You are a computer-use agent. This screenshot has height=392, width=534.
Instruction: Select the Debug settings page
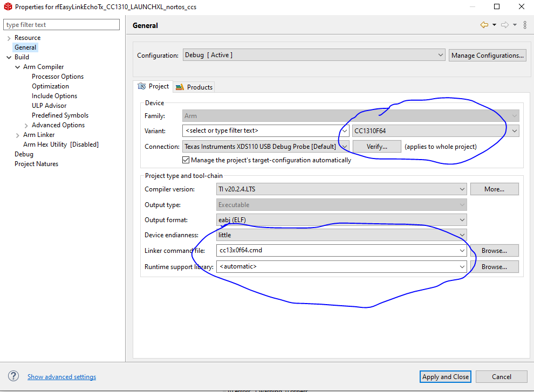pos(24,154)
